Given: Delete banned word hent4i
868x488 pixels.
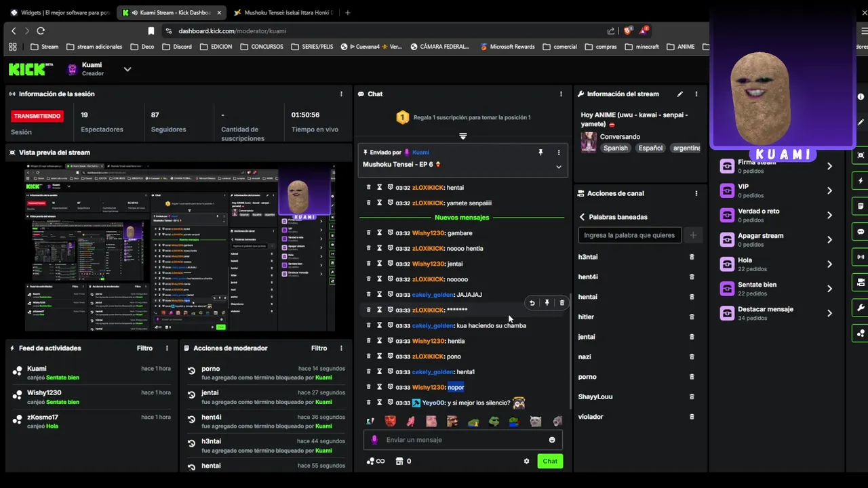Looking at the screenshot, I should click(692, 277).
